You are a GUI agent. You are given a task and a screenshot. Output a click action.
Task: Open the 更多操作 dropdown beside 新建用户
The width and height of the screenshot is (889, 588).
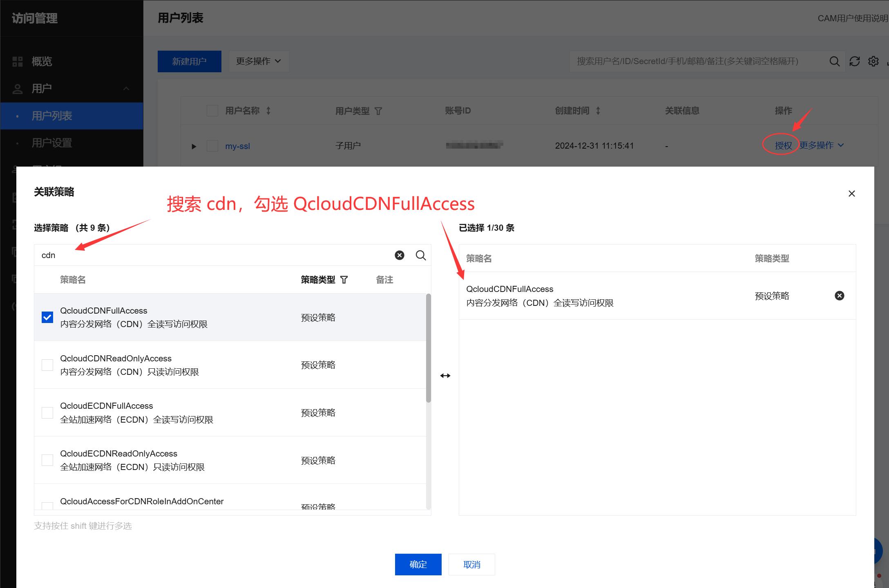coord(259,61)
